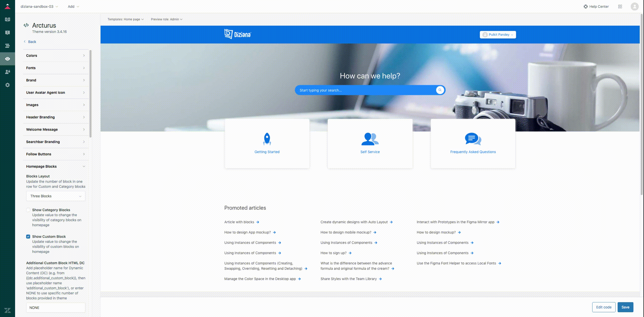The width and height of the screenshot is (644, 317).
Task: Click the red home logo at top left
Action: tap(8, 7)
